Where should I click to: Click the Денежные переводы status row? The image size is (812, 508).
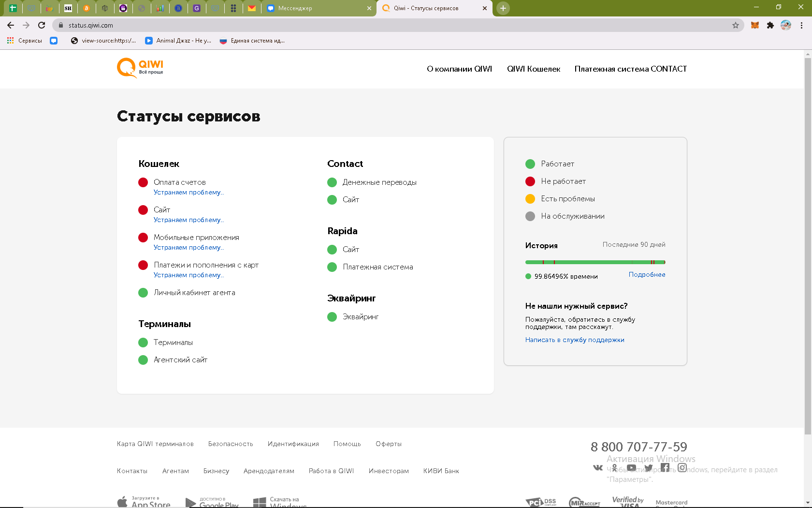pos(372,182)
